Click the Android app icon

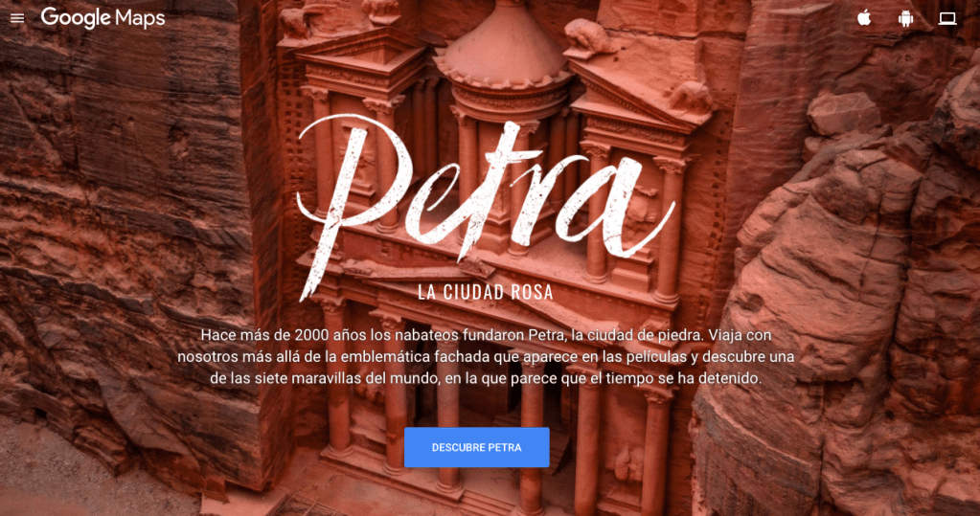tap(905, 18)
